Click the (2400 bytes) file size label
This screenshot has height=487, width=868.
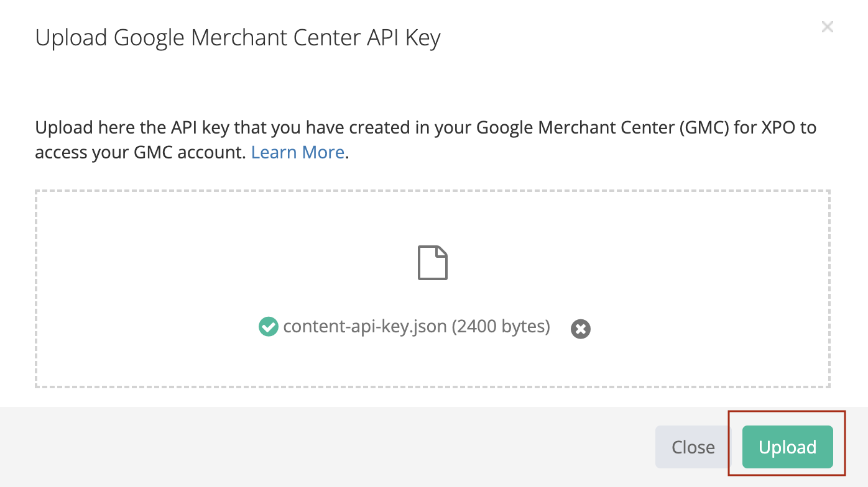501,327
